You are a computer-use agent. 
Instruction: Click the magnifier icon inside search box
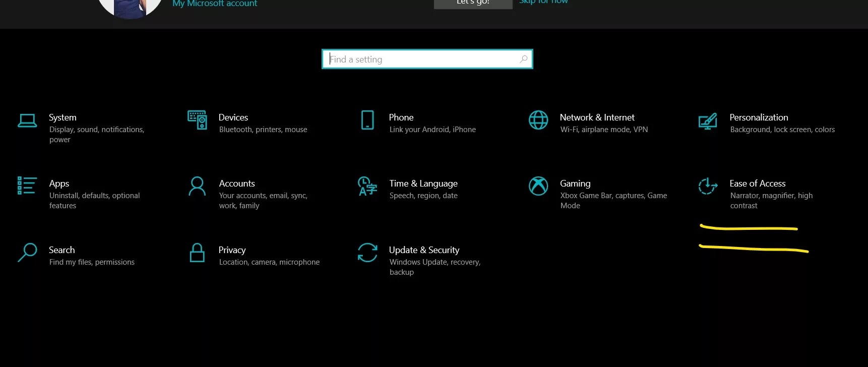524,59
